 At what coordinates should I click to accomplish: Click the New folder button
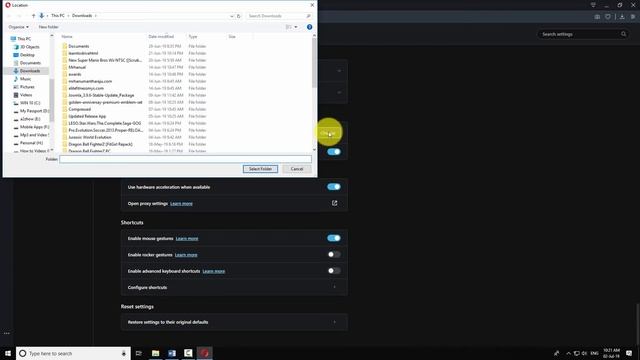point(48,27)
